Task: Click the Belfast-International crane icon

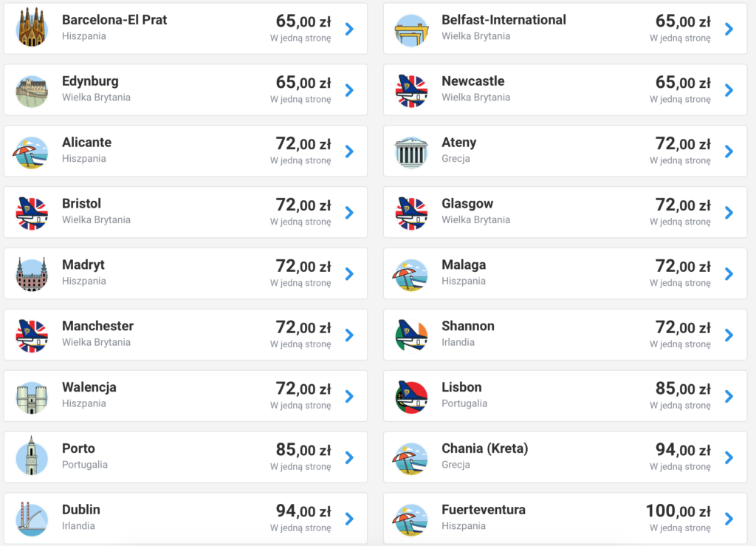Action: tap(411, 30)
